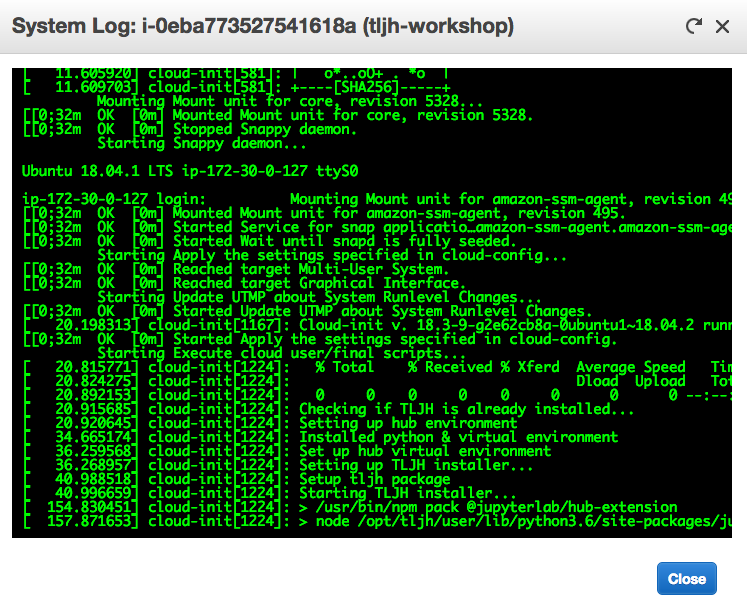
Task: Click the 'Starting Execute cloud user/final scripts' line
Action: 281,353
